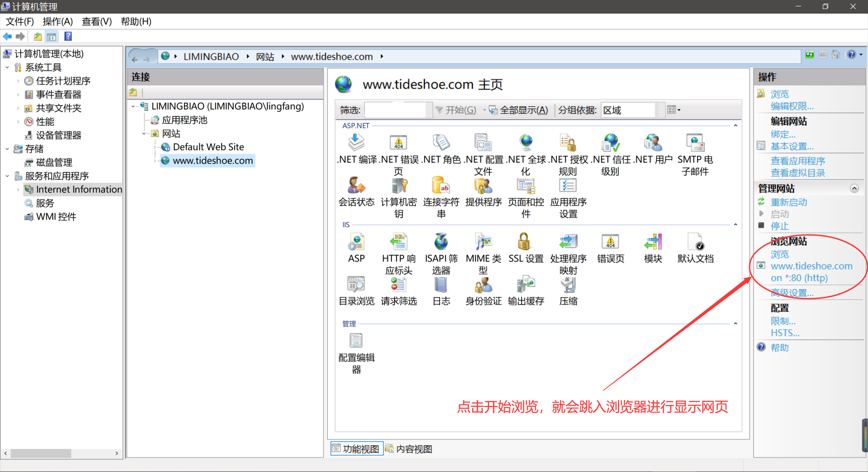This screenshot has height=472, width=868.
Task: Collapse the 管理网站 actions section
Action: [x=854, y=188]
